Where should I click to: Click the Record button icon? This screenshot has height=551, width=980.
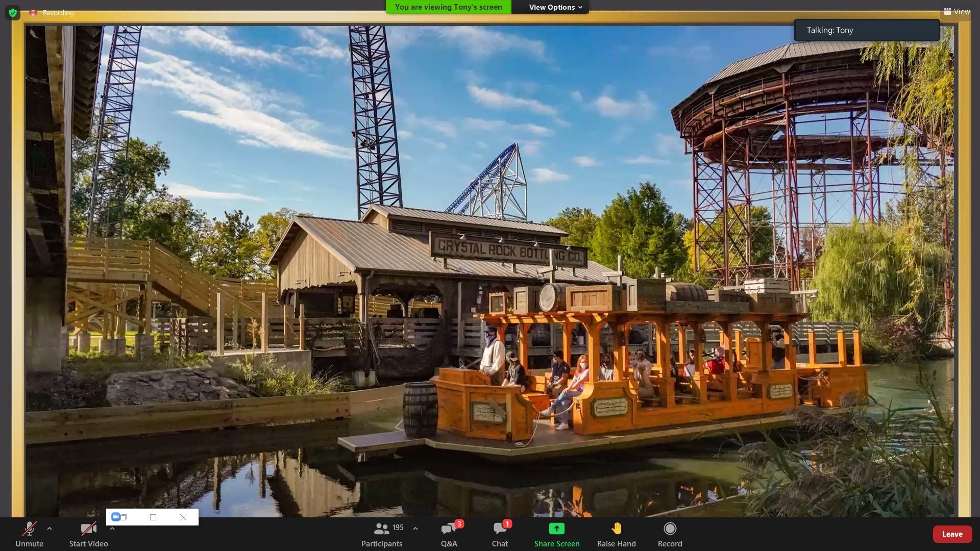coord(670,529)
